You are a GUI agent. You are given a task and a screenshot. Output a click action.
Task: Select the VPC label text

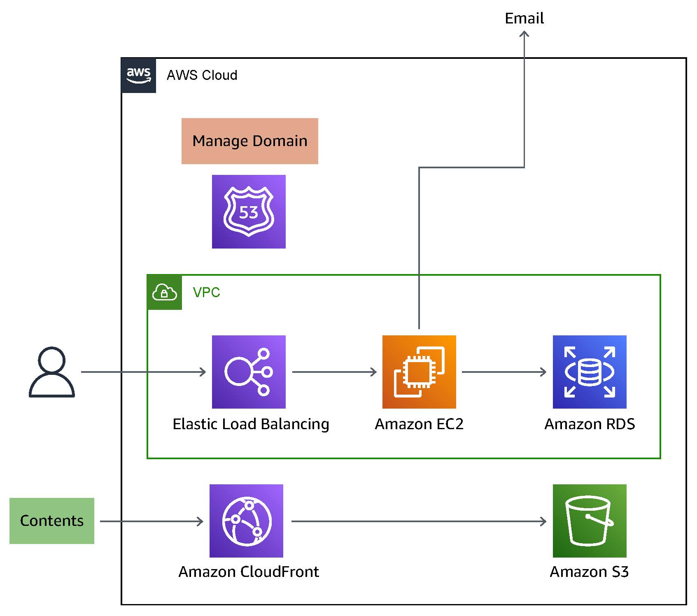coord(207,293)
